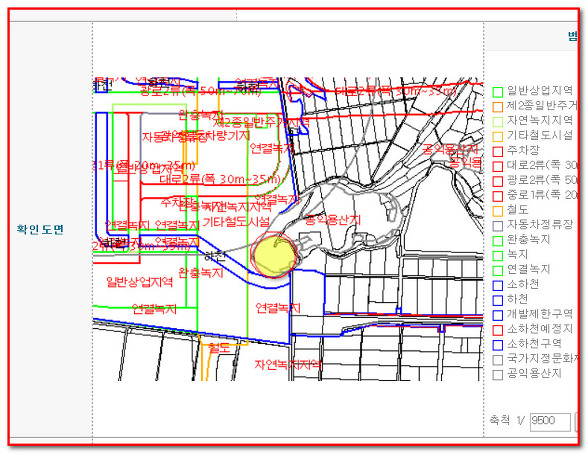Click the light green 자연녹지지역 legend box

[497, 121]
